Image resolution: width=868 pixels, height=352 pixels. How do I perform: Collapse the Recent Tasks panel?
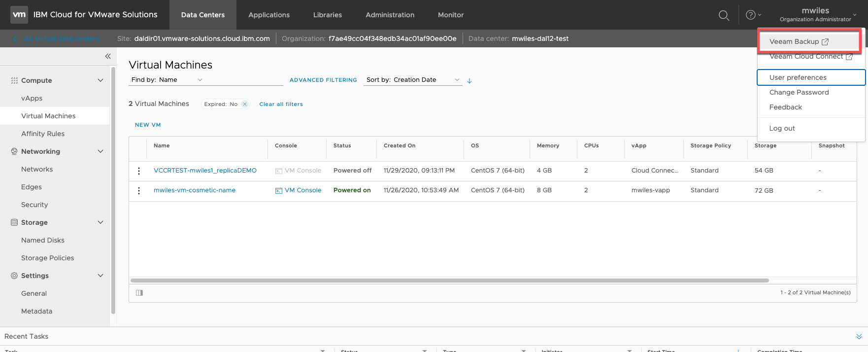click(859, 336)
